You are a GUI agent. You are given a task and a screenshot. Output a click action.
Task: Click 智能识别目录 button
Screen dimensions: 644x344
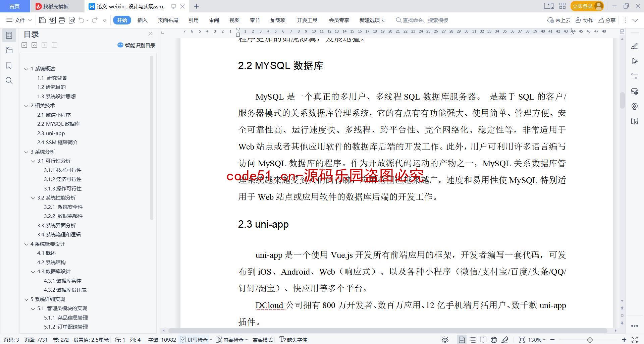[x=136, y=45]
